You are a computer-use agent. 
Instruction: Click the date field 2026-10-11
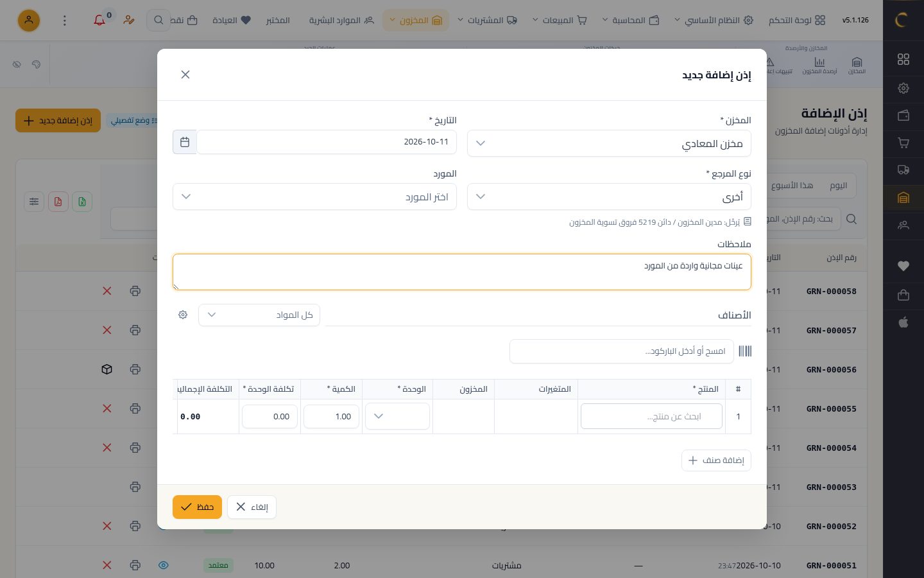click(327, 142)
